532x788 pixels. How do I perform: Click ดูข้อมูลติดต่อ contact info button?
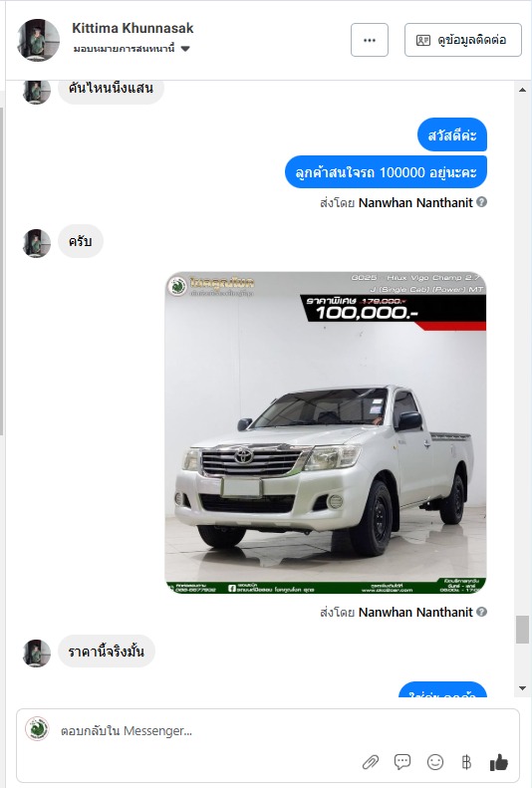(462, 40)
